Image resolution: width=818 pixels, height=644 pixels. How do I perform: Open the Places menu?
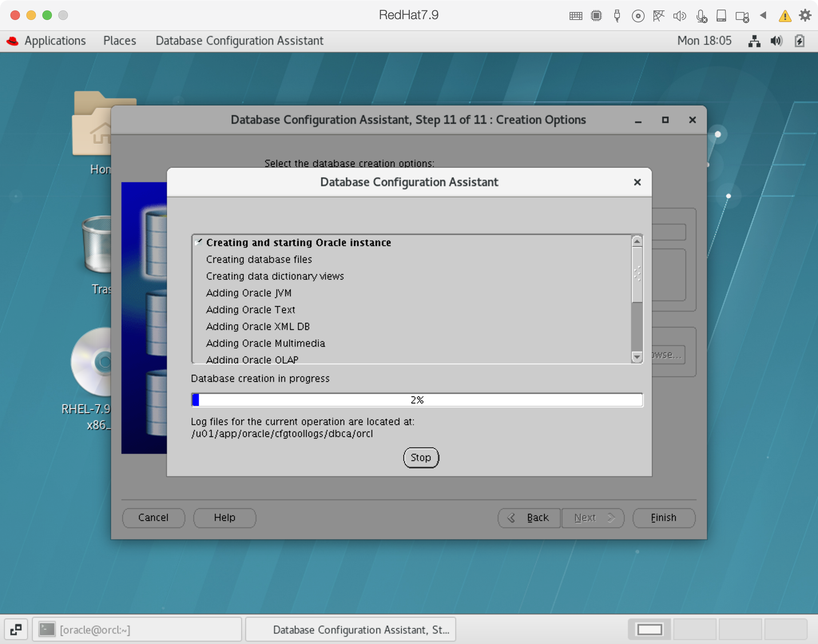(119, 41)
